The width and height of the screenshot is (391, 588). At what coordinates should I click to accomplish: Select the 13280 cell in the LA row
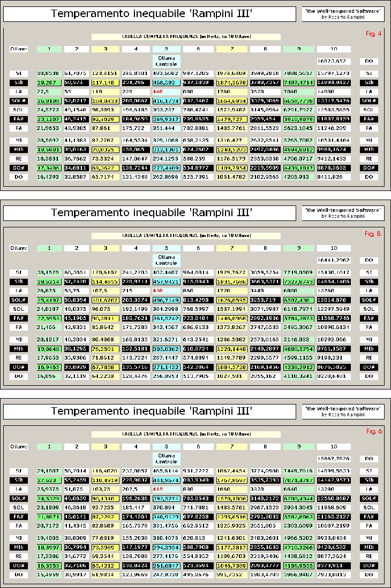pos(334,489)
